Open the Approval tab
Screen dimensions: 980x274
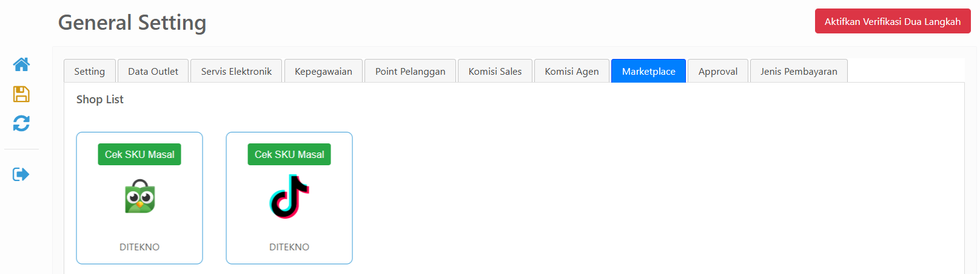pos(718,71)
